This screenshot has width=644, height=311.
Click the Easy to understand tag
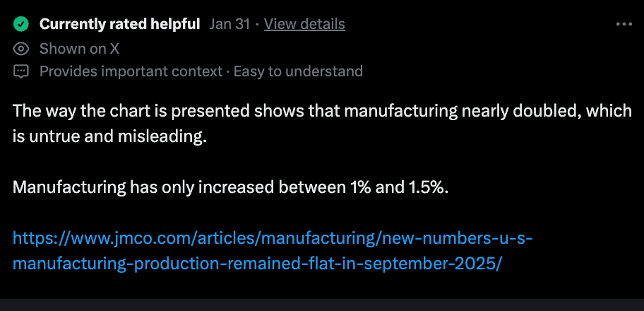pyautogui.click(x=298, y=71)
